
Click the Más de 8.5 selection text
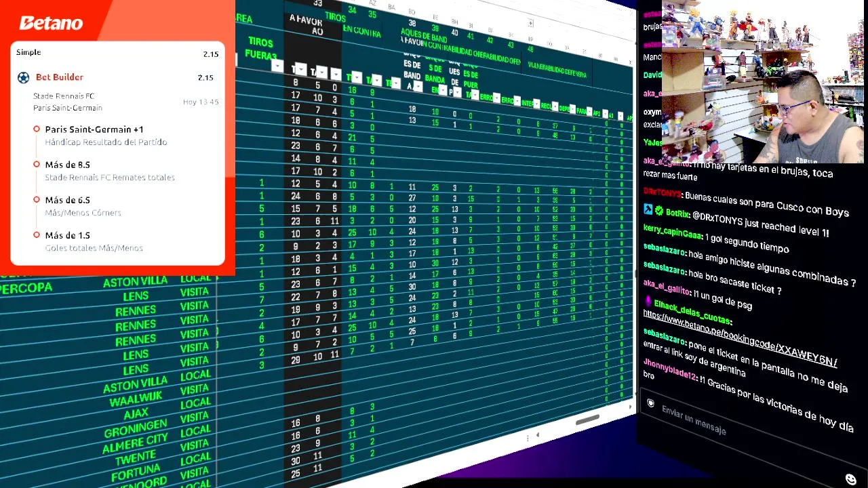tap(67, 164)
